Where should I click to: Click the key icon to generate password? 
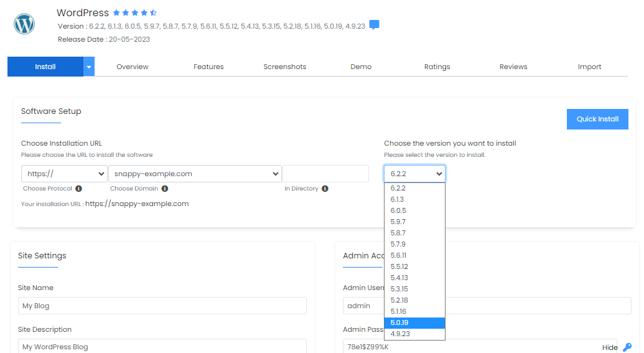point(627,347)
